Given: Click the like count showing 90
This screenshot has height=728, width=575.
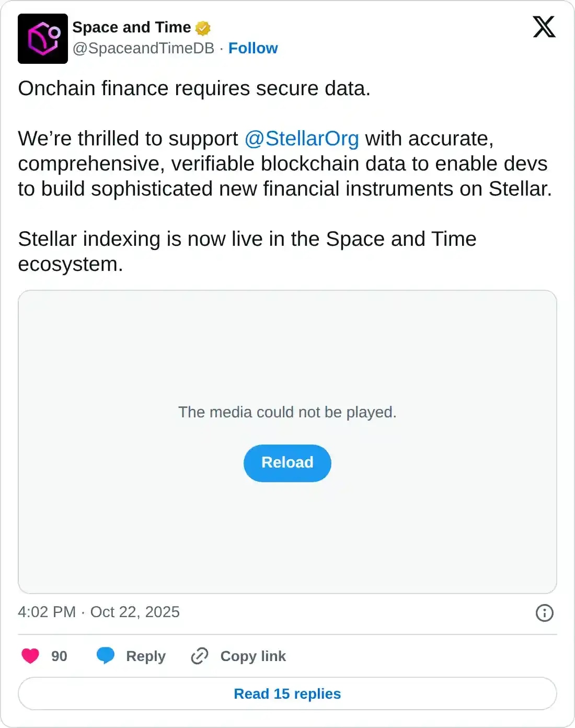Looking at the screenshot, I should [59, 655].
